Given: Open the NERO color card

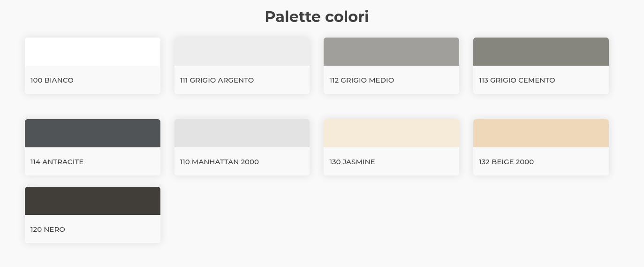Looking at the screenshot, I should tap(92, 215).
